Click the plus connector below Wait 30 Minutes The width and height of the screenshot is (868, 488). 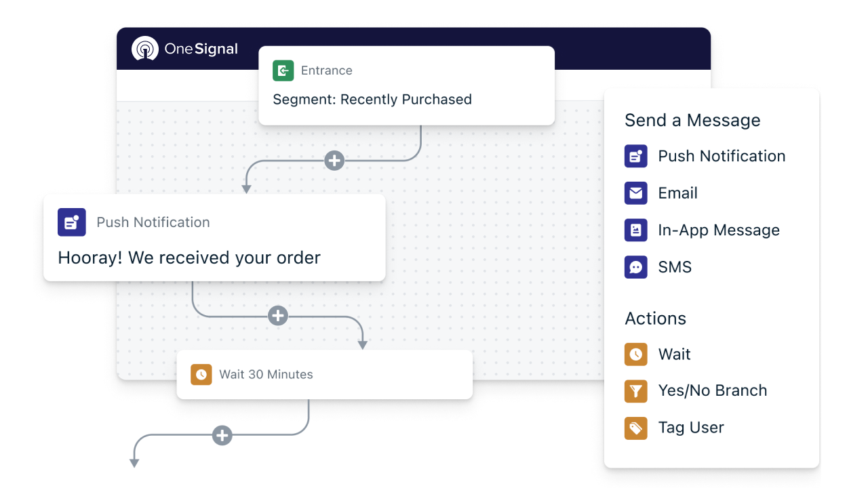click(x=222, y=436)
